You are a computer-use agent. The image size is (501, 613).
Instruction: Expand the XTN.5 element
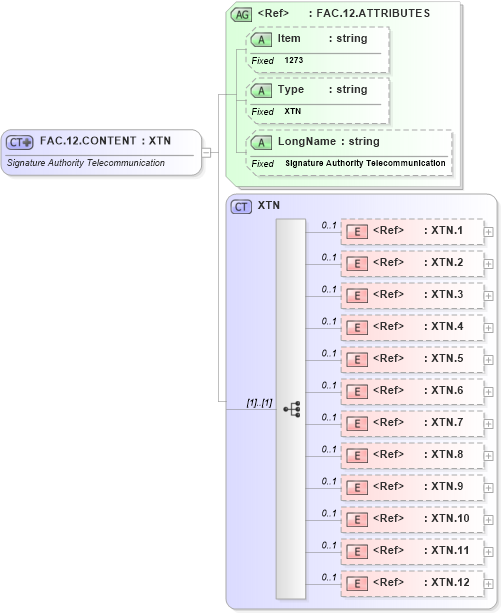click(488, 360)
